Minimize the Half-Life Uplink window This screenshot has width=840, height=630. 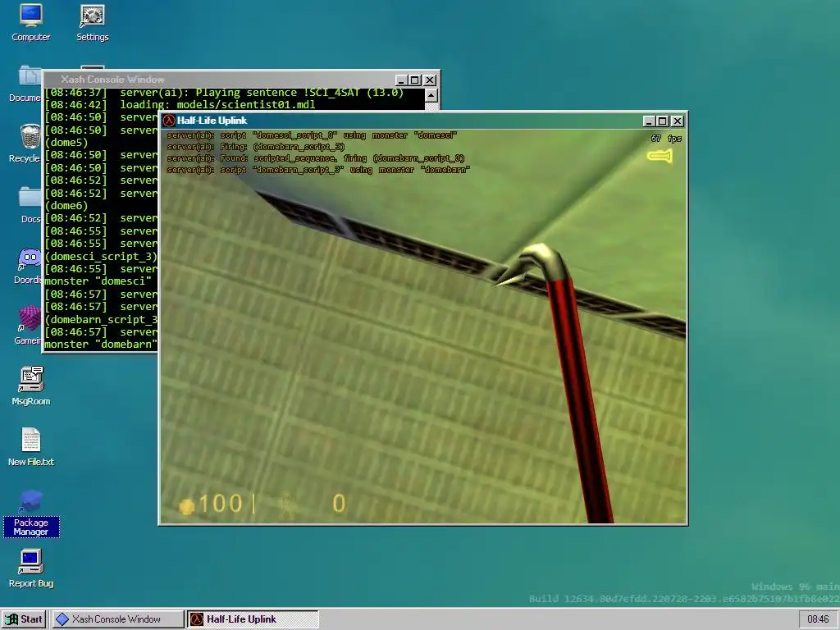point(649,121)
